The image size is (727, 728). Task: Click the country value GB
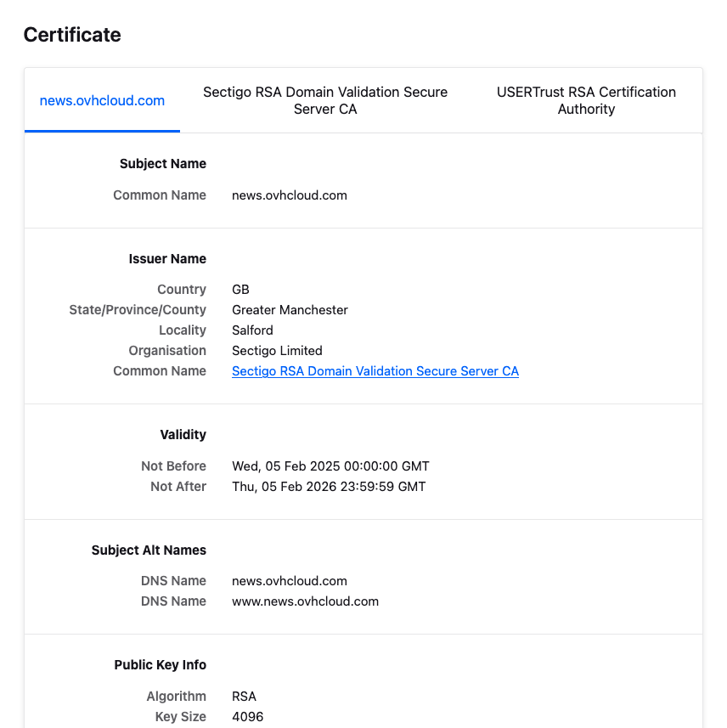[x=240, y=290]
